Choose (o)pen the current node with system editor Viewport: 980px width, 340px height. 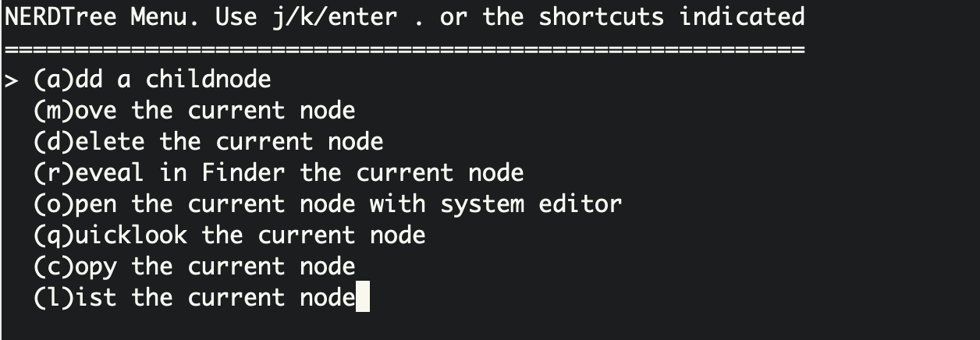328,204
